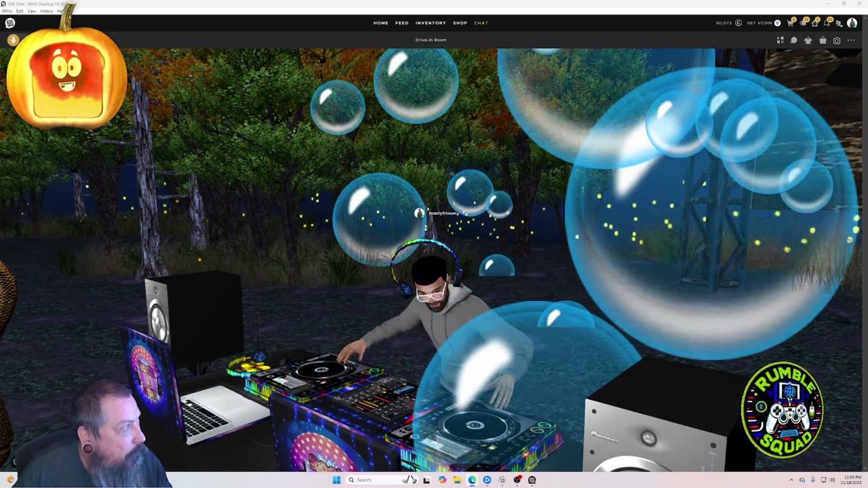The width and height of the screenshot is (868, 488).
Task: Open the History menu
Action: [x=47, y=11]
